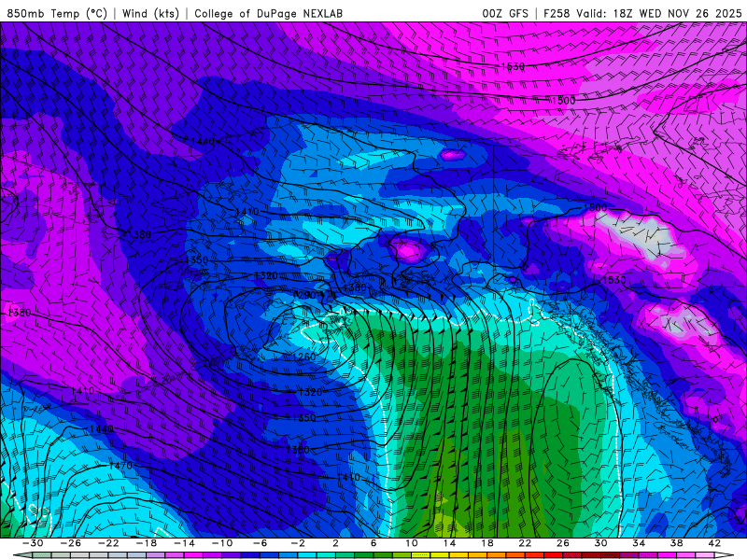Screen dimensions: 747x560
Task: Click the -10 color scale label
Action: [x=222, y=543]
